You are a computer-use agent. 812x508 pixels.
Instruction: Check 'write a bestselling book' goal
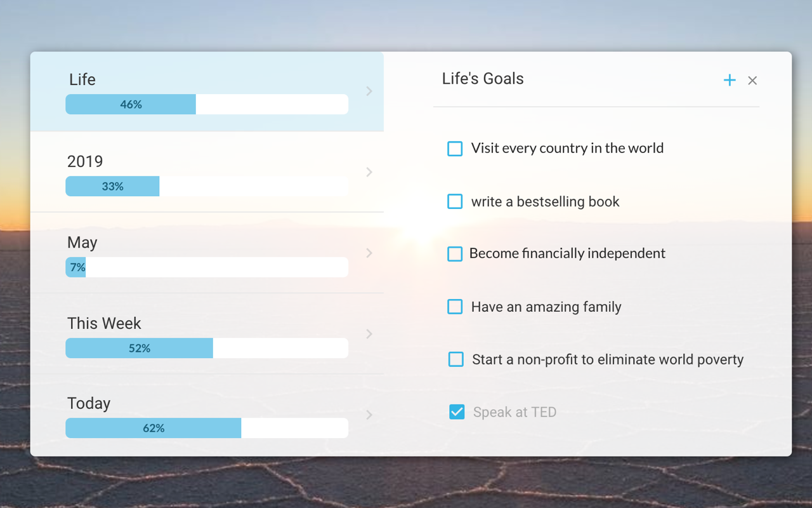(455, 201)
